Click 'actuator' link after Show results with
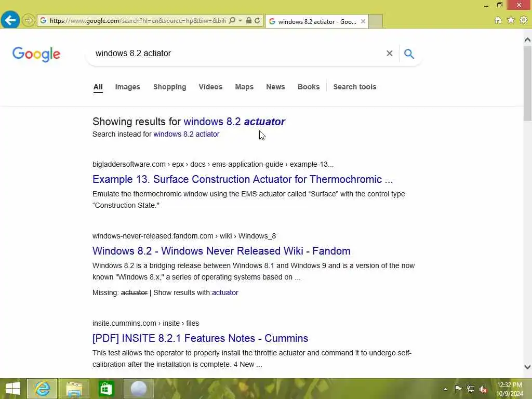Screen dimensions: 532x399 pyautogui.click(x=225, y=292)
